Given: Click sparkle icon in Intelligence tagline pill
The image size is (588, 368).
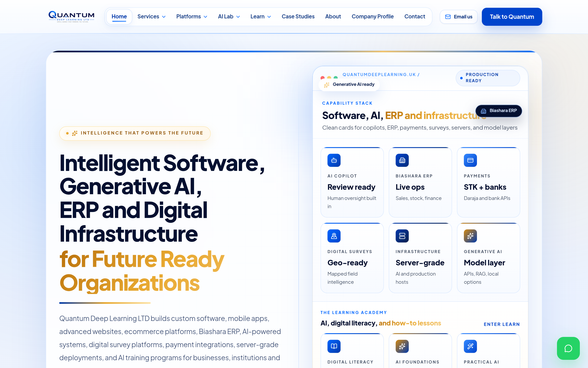Looking at the screenshot, I should coord(75,133).
